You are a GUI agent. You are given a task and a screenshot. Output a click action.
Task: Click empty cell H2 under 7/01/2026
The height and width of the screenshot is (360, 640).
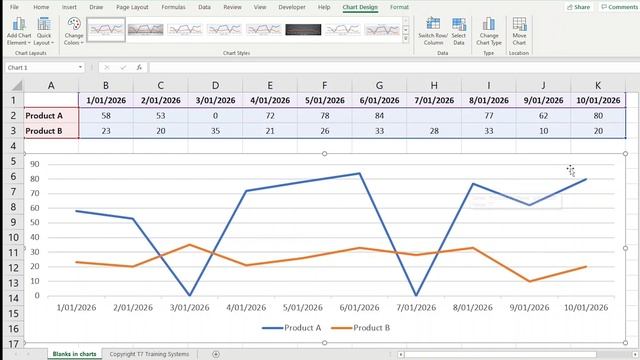(x=434, y=116)
